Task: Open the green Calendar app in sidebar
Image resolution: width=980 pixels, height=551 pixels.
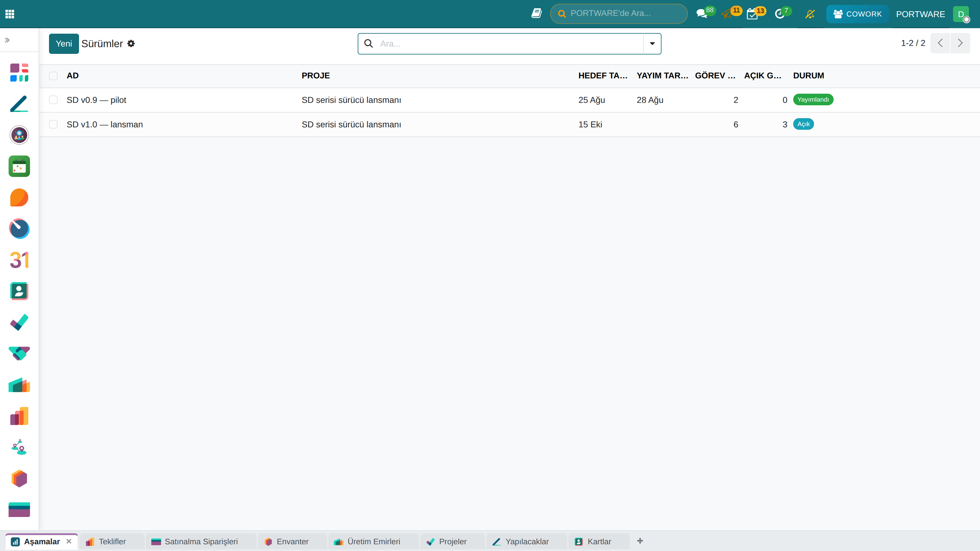Action: pyautogui.click(x=19, y=166)
